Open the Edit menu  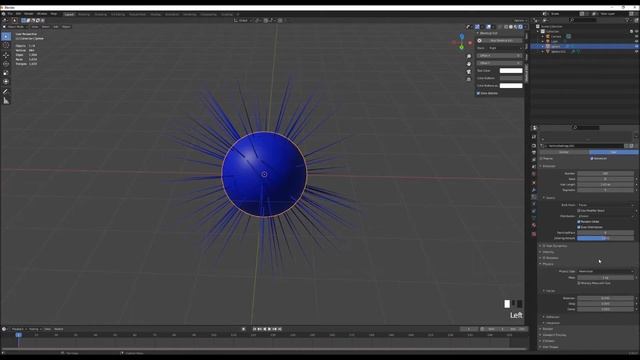[x=18, y=14]
